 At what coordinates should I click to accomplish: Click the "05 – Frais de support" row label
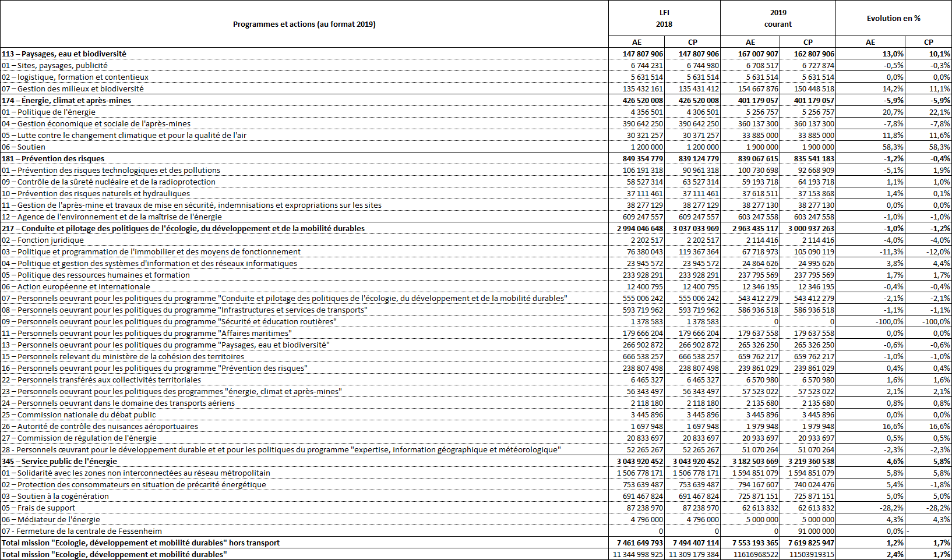[x=38, y=508]
